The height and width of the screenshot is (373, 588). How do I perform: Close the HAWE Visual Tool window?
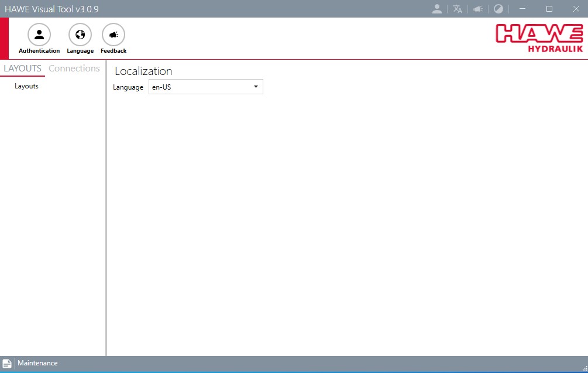coord(576,9)
